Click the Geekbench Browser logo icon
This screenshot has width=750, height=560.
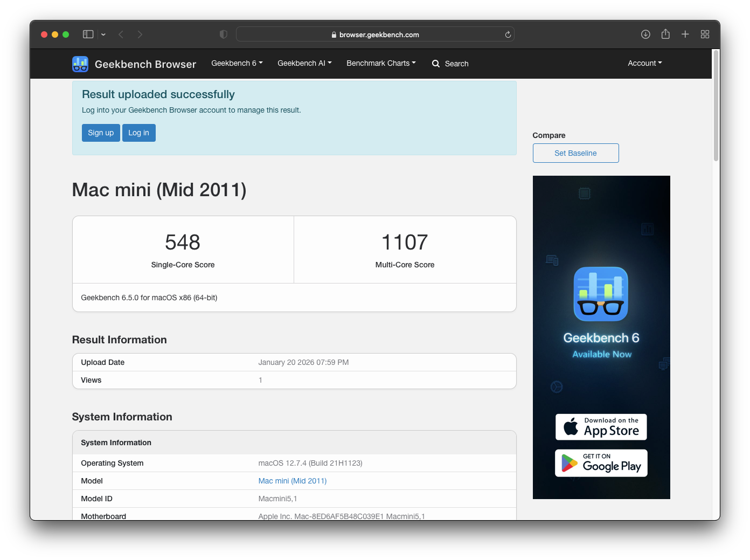coord(80,64)
